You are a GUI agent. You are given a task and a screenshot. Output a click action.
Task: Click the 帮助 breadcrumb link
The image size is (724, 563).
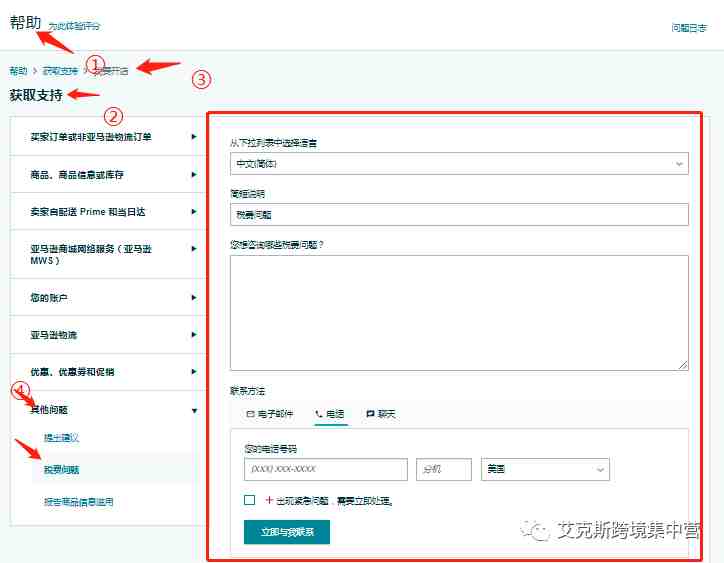point(18,71)
